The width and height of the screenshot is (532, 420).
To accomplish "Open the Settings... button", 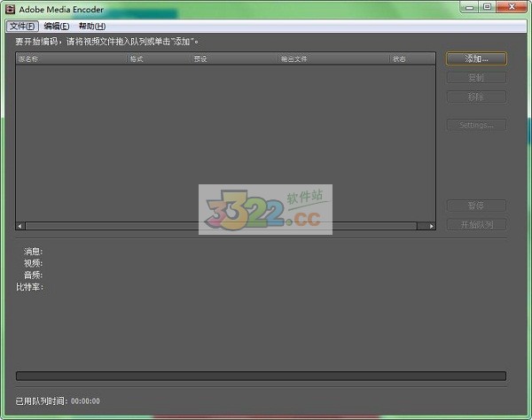I will pyautogui.click(x=476, y=125).
